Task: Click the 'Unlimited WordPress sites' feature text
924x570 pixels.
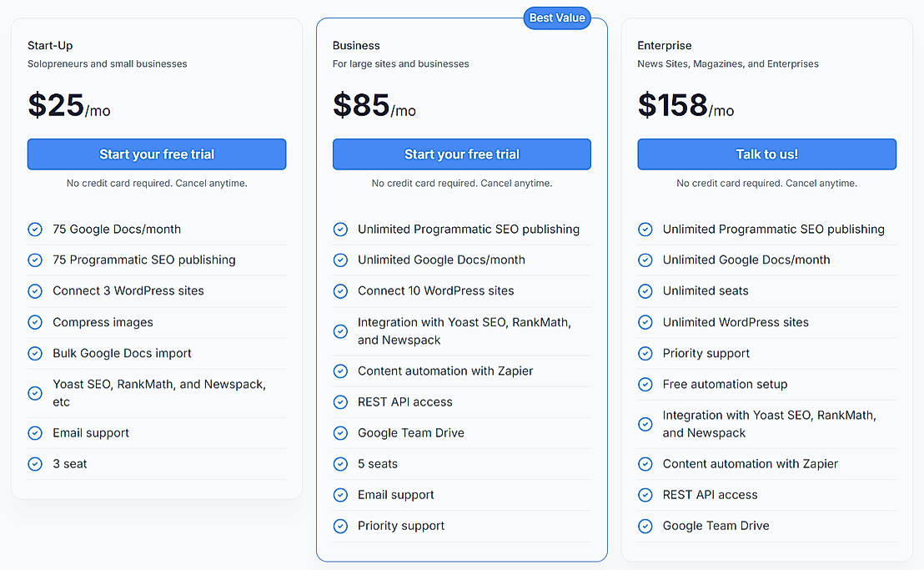Action: click(736, 322)
